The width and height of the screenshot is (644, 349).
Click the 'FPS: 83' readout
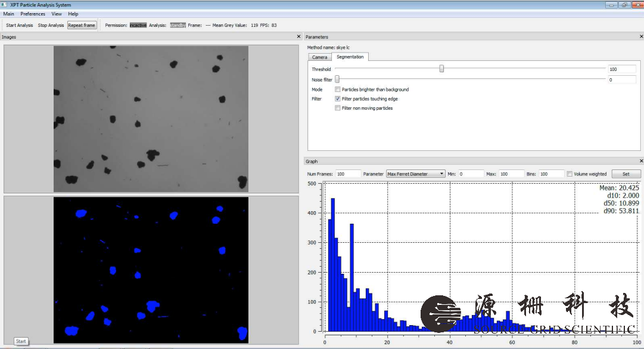268,25
